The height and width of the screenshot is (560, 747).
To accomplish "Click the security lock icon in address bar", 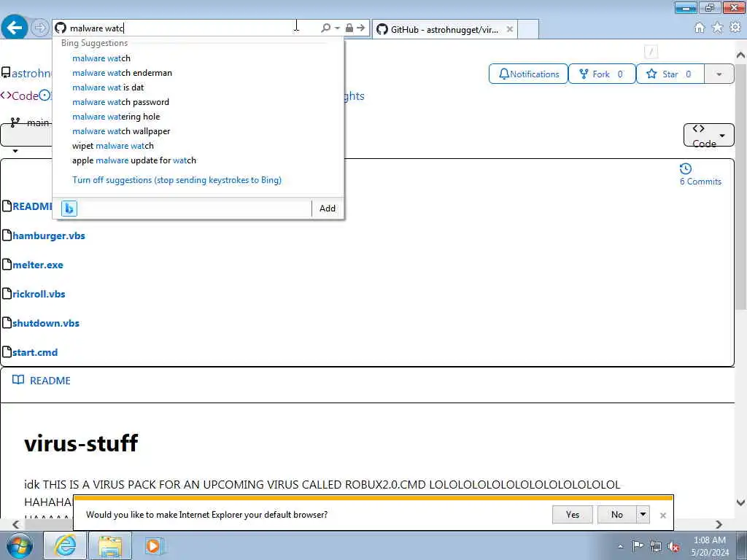I will coord(349,28).
